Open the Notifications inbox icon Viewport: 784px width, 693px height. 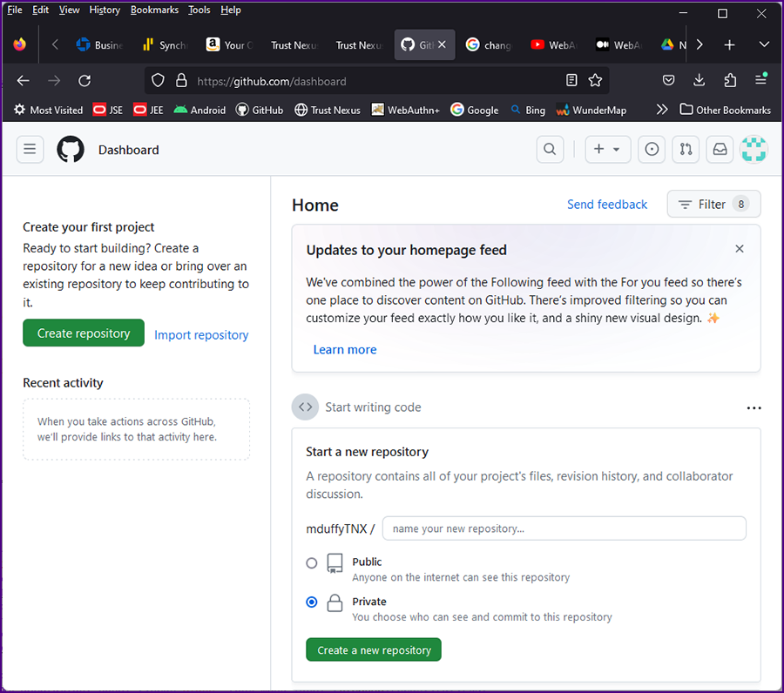click(720, 150)
